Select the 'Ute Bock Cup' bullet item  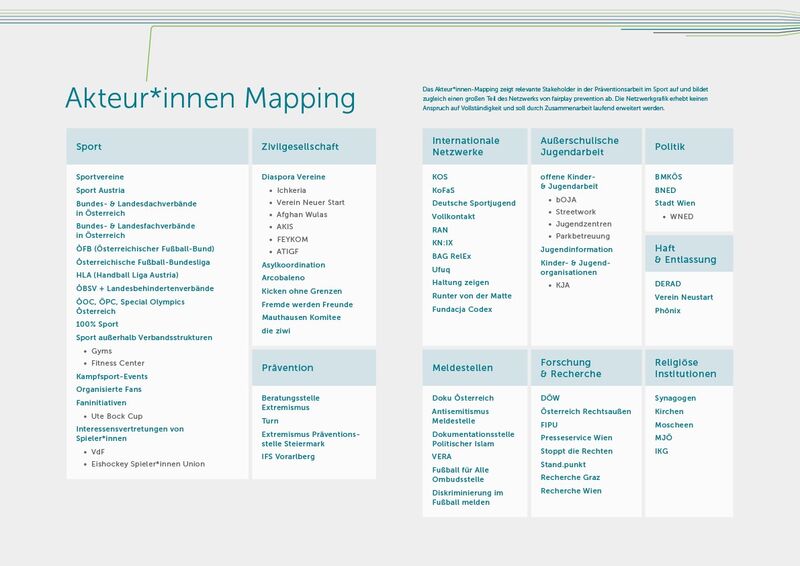pyautogui.click(x=117, y=416)
